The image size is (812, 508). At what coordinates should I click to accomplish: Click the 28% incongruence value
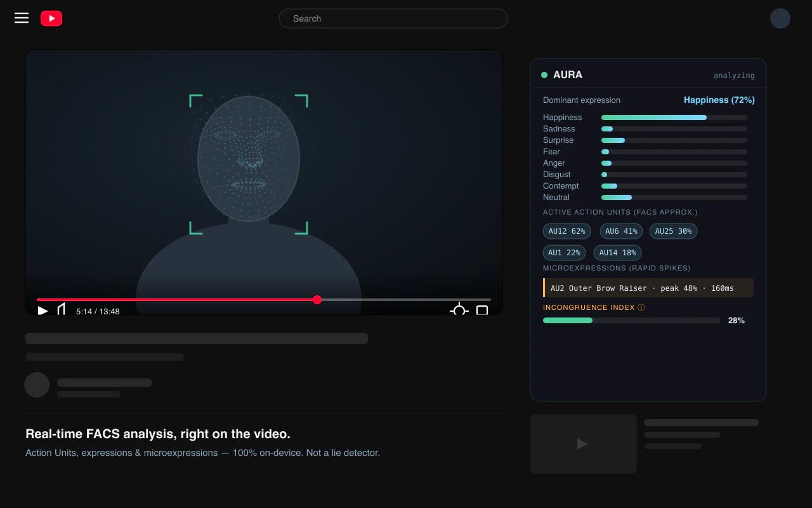(736, 321)
